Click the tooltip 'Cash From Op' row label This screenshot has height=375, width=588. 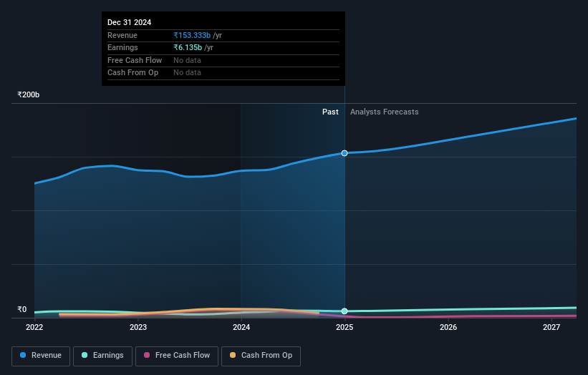tap(132, 73)
